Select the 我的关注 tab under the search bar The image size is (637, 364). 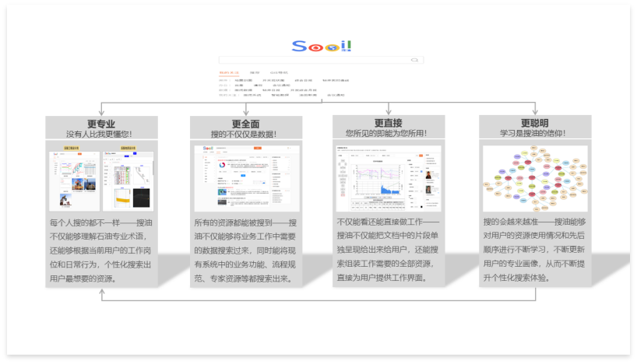click(229, 73)
